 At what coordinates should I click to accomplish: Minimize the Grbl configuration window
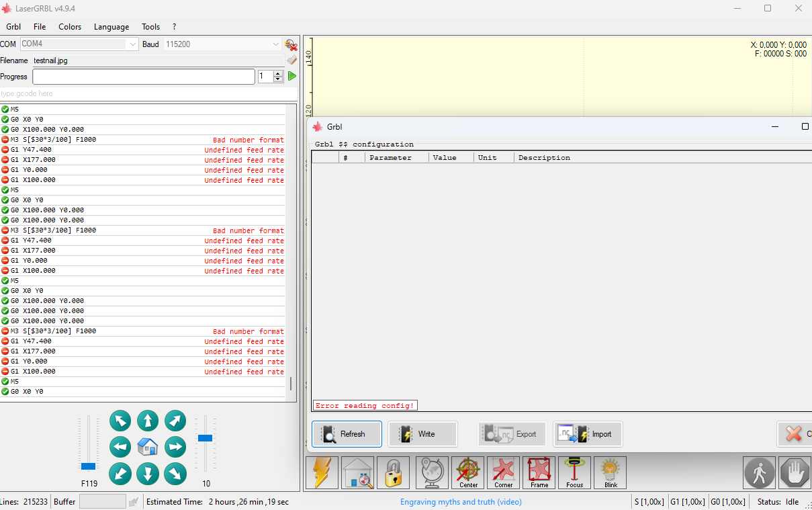click(x=775, y=126)
